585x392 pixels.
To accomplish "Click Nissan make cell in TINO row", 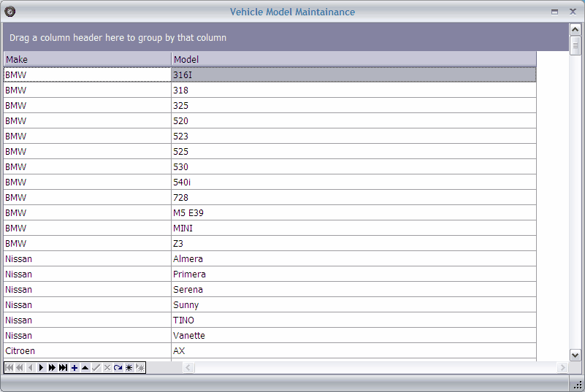I will pyautogui.click(x=88, y=320).
